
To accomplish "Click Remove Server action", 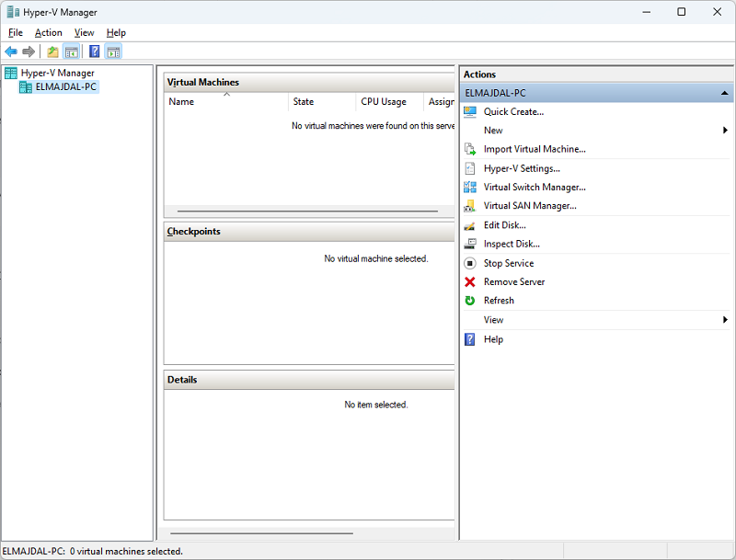I will 512,281.
